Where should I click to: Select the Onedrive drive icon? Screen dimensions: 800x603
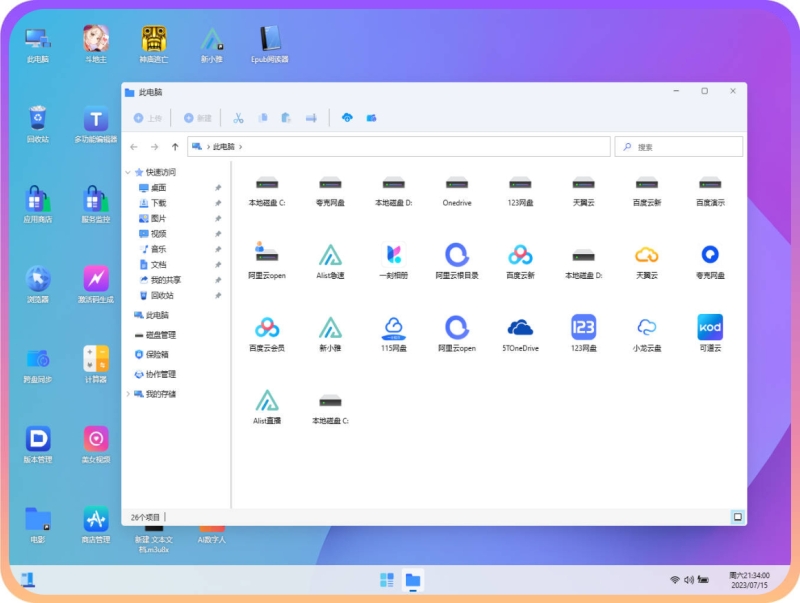click(x=457, y=191)
